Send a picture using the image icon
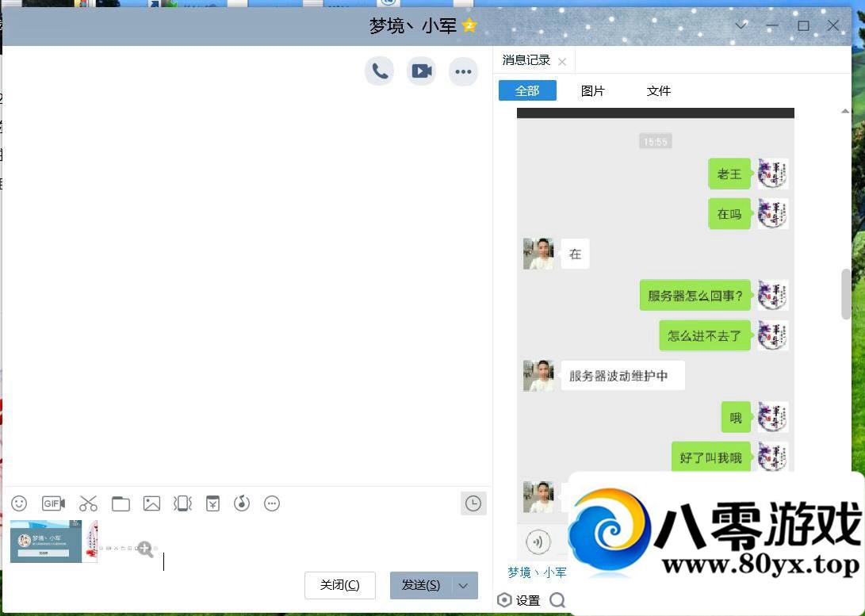The width and height of the screenshot is (865, 616). pos(151,503)
